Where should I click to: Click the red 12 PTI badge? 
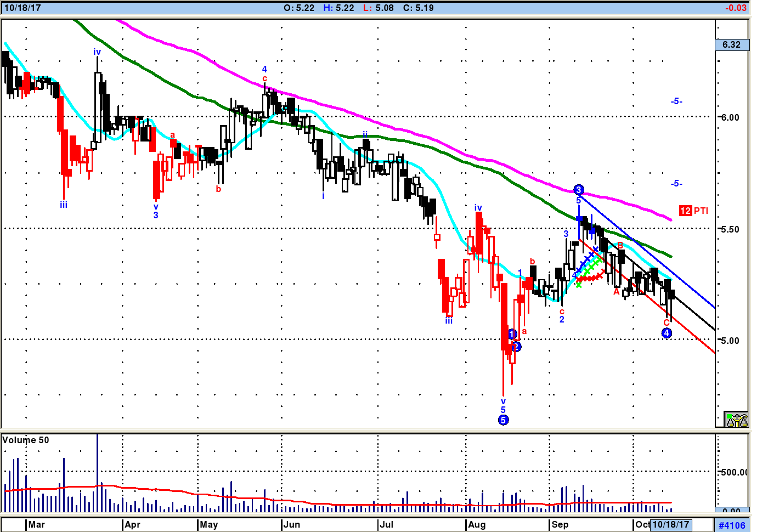pyautogui.click(x=685, y=211)
